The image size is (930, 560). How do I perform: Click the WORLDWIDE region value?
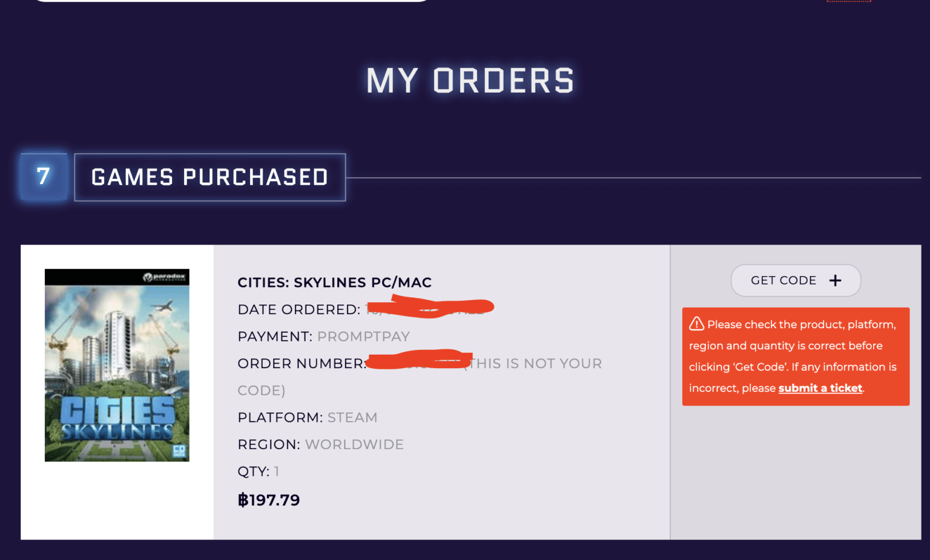[354, 444]
